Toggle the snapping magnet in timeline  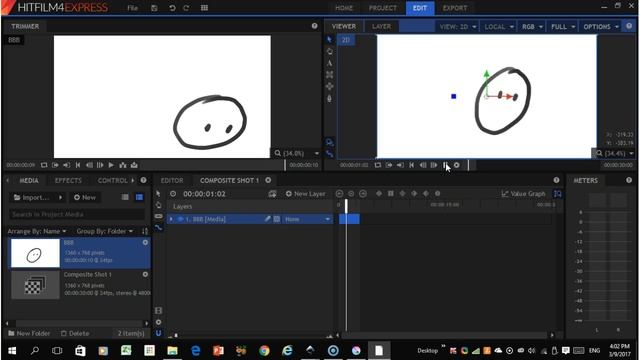click(158, 333)
